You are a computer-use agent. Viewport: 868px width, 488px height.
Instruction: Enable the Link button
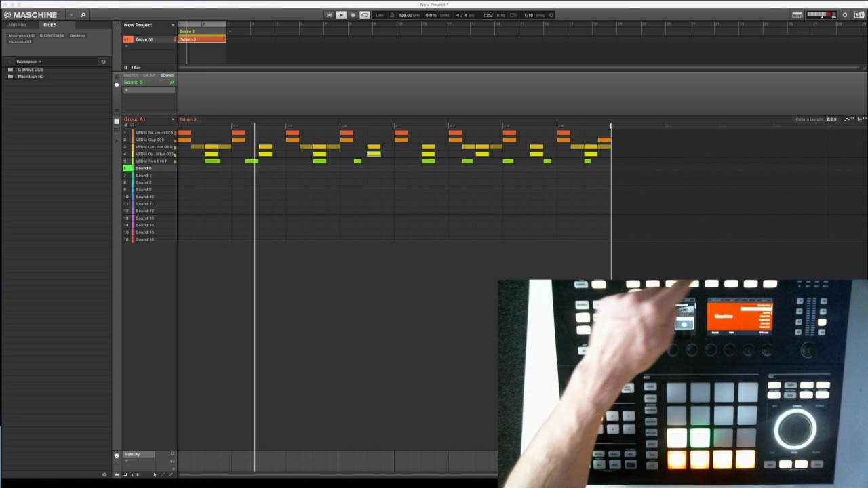pos(380,15)
